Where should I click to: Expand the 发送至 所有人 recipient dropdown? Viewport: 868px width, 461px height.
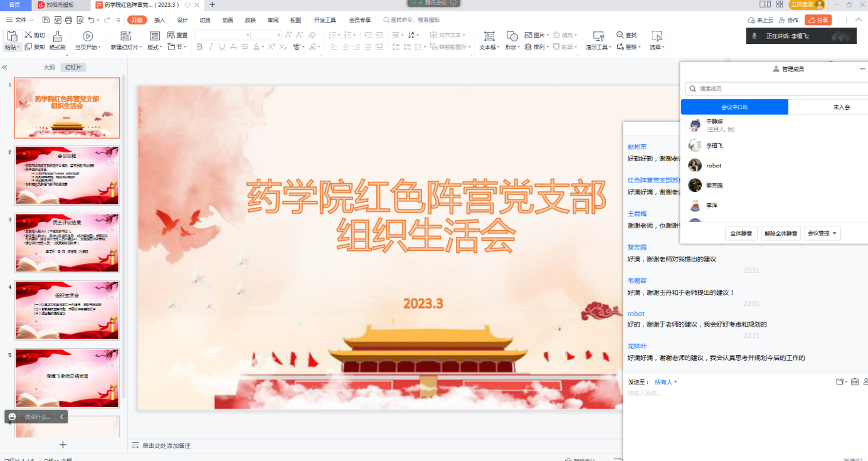tap(665, 382)
